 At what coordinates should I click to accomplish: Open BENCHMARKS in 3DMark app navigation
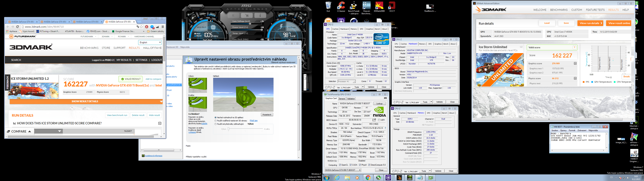pos(559,10)
